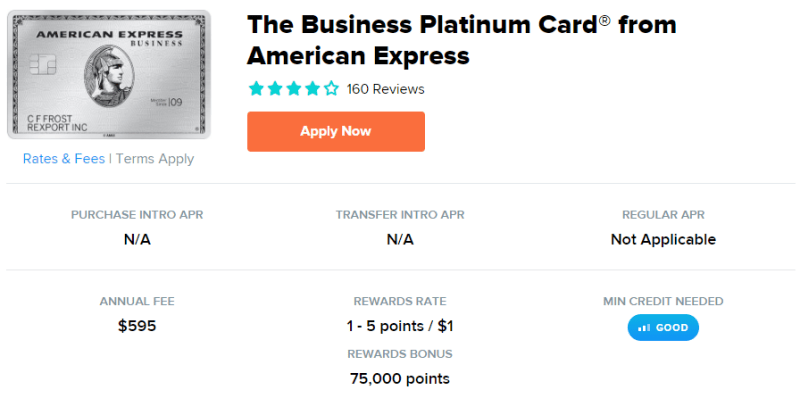800x398 pixels.
Task: Click the third teal rating star
Action: (294, 89)
